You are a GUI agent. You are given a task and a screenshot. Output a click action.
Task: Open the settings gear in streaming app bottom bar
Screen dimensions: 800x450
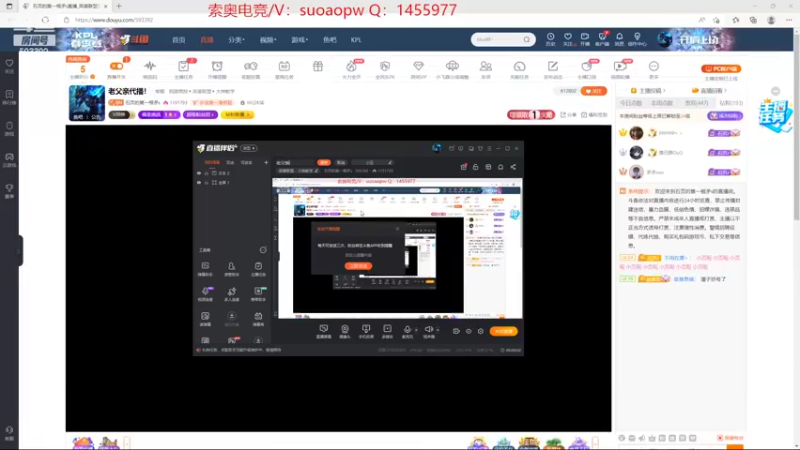[x=481, y=331]
